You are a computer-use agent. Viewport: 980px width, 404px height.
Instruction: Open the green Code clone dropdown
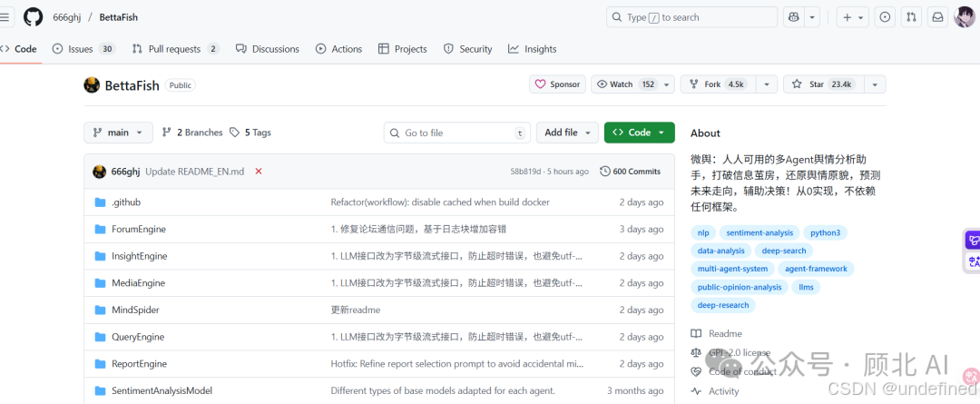640,133
